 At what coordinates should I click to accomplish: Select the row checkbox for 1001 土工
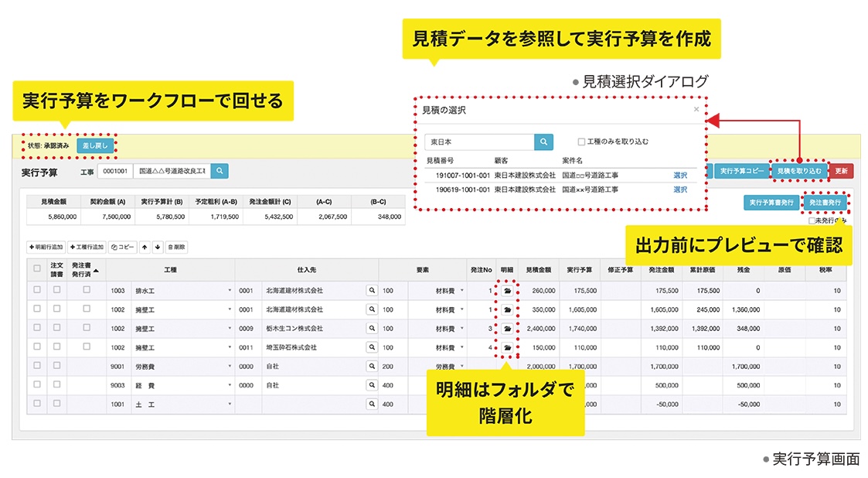(x=37, y=403)
